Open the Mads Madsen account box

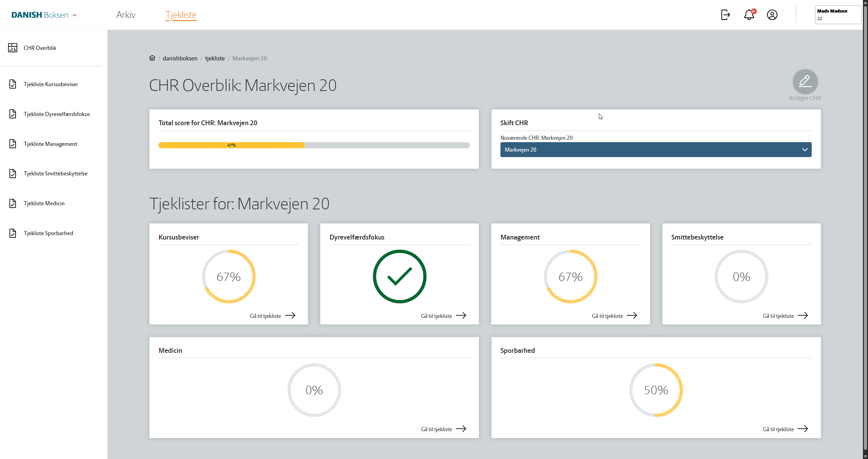click(837, 15)
